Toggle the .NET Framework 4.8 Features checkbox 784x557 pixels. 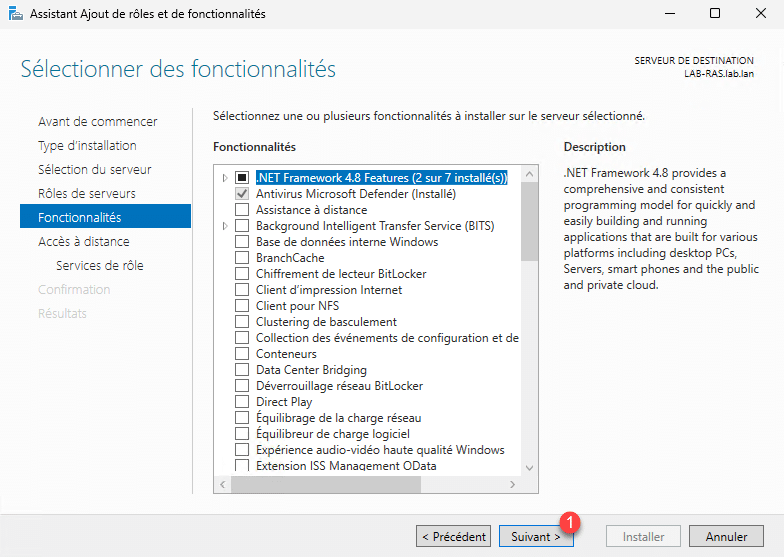click(241, 178)
